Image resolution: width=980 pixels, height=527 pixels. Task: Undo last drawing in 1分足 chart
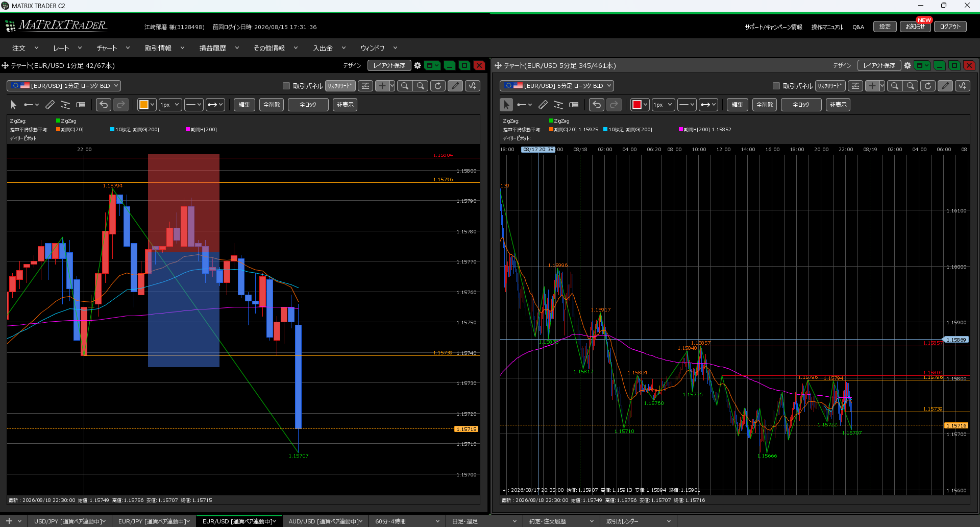tap(104, 105)
